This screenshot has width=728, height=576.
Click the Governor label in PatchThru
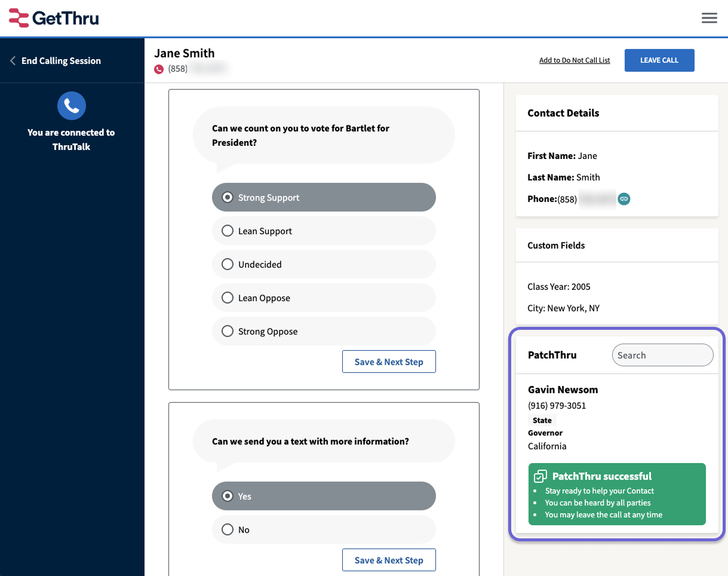click(545, 433)
